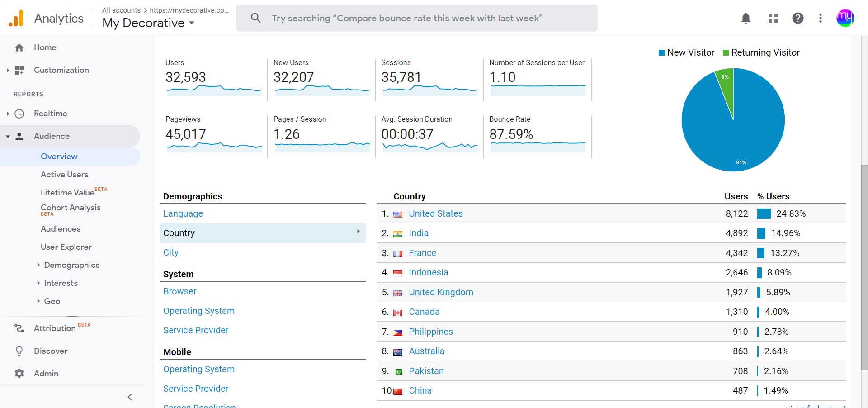
Task: Open the My Decorative account dropdown
Action: click(x=148, y=23)
